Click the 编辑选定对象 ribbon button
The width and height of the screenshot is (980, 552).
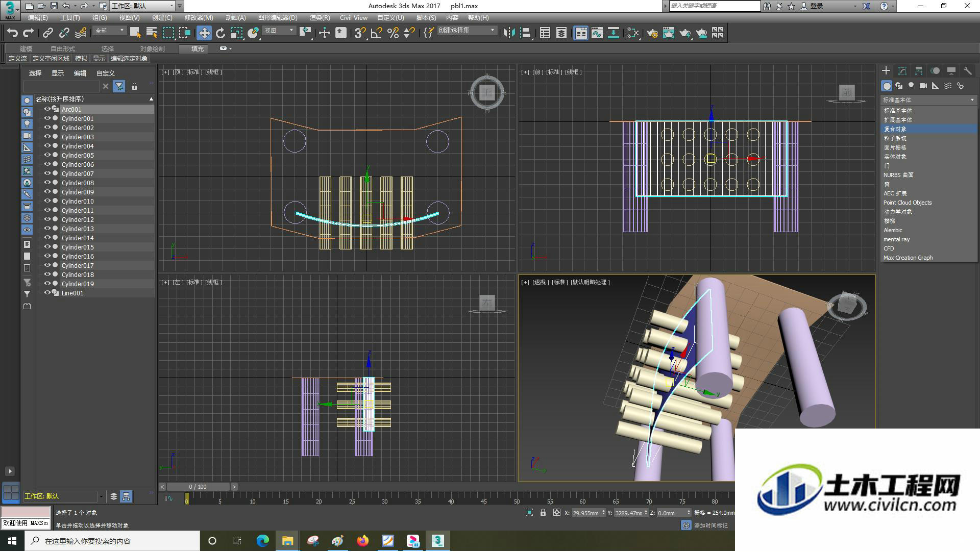129,59
